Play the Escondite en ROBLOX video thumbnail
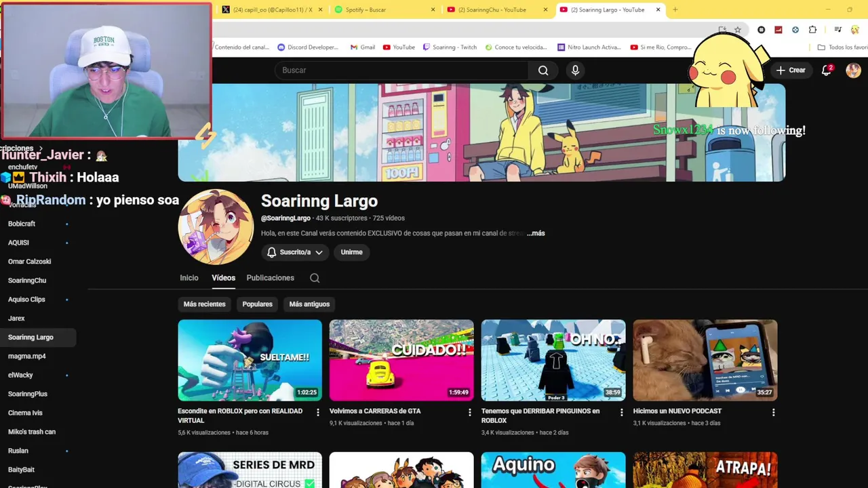The height and width of the screenshot is (488, 868). [x=250, y=361]
